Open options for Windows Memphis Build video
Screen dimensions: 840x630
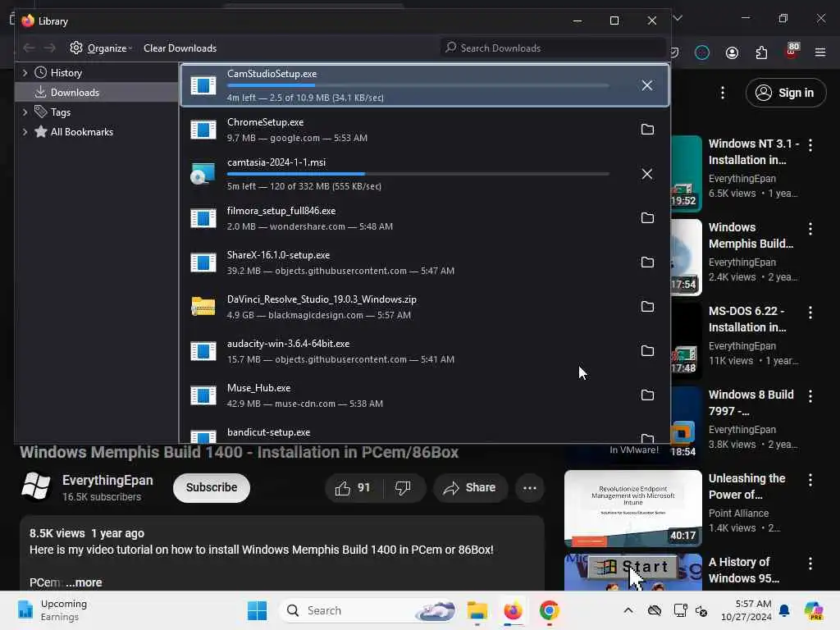[x=810, y=229]
